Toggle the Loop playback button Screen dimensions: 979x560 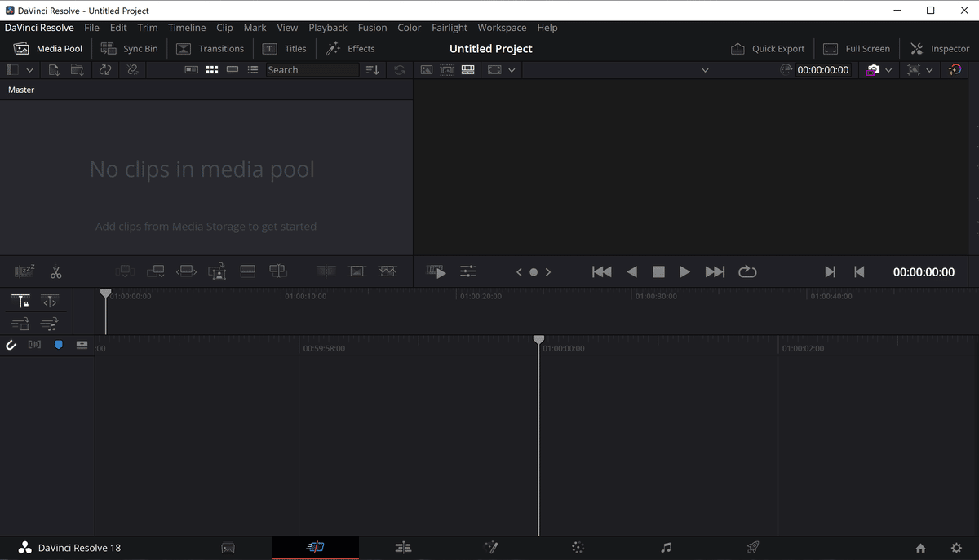pyautogui.click(x=747, y=272)
